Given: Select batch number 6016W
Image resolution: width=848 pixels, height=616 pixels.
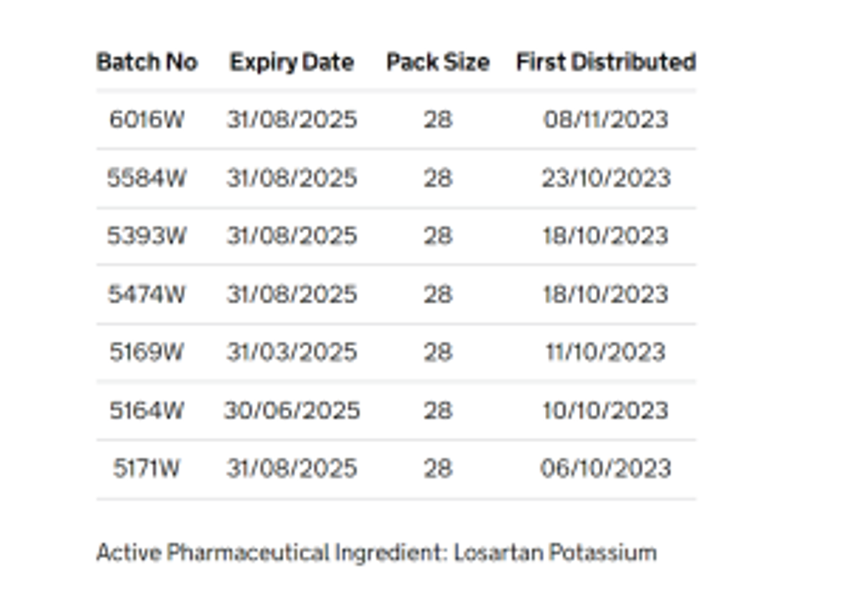Looking at the screenshot, I should coord(146,119).
